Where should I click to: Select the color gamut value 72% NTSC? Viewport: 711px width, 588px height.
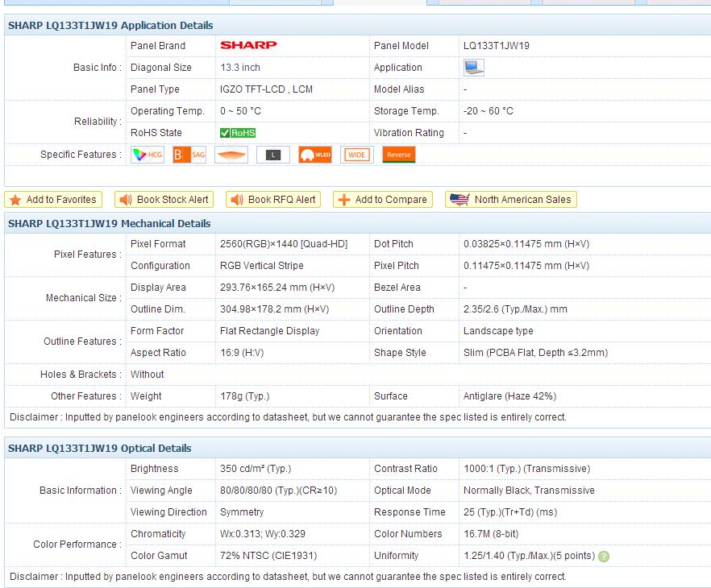268,556
